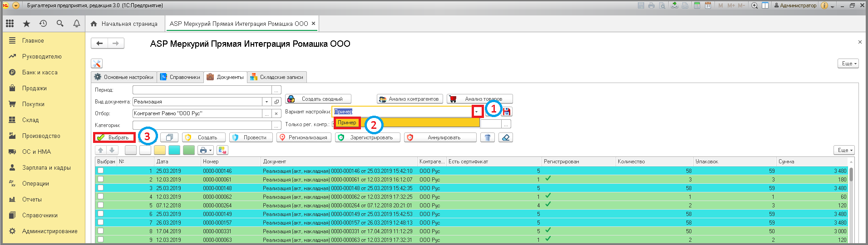The width and height of the screenshot is (868, 245).
Task: Clear the Отбор filter with x
Action: (x=276, y=113)
